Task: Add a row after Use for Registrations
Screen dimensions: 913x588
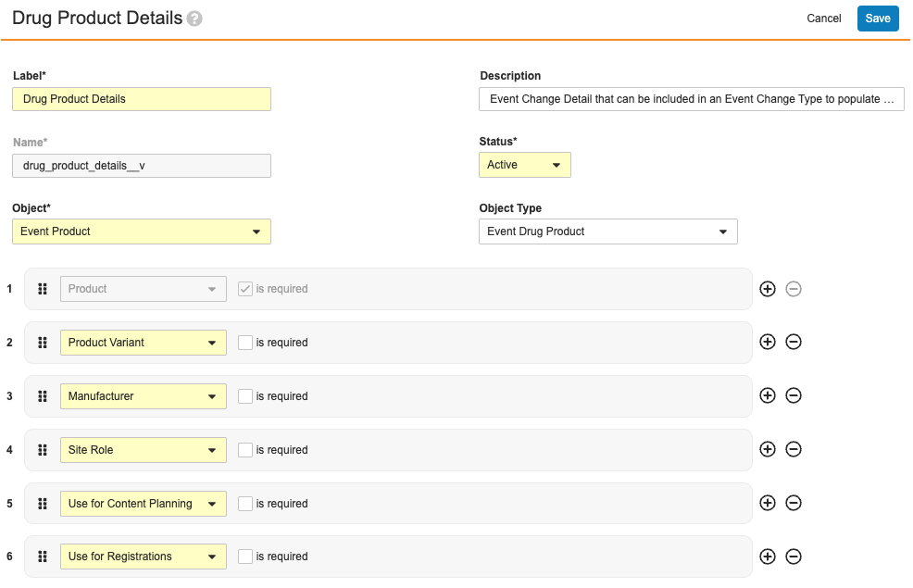Action: pyautogui.click(x=768, y=557)
